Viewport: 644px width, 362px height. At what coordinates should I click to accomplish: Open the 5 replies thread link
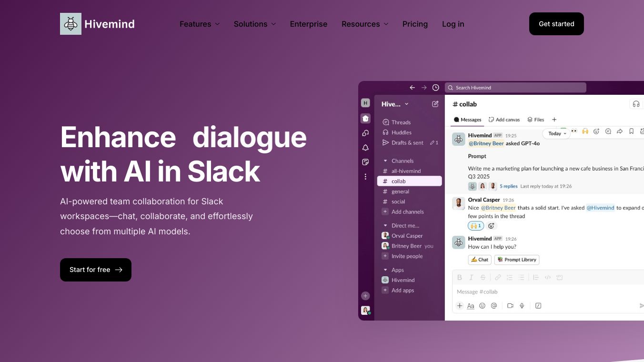point(508,186)
